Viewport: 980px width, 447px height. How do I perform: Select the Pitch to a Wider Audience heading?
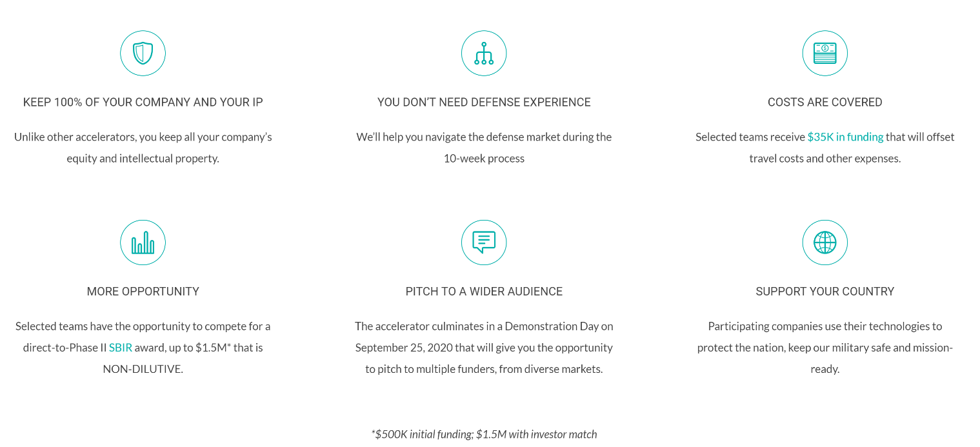click(484, 292)
